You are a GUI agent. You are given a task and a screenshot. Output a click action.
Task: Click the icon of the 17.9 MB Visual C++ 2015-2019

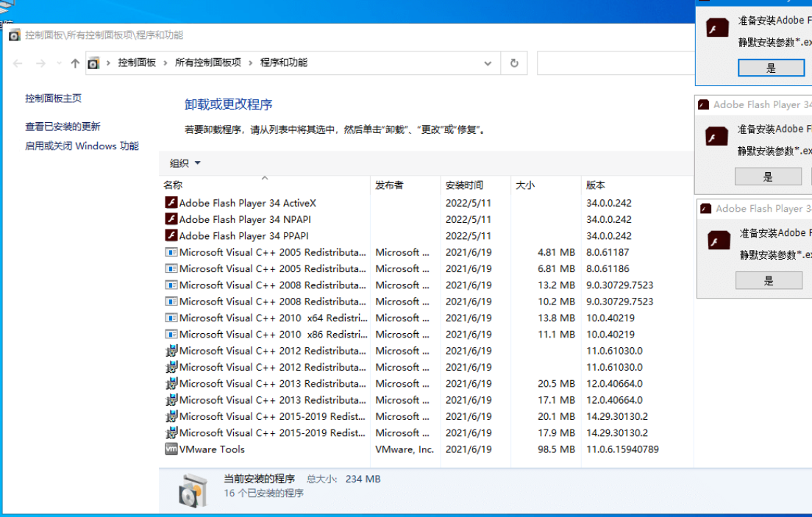pos(171,432)
